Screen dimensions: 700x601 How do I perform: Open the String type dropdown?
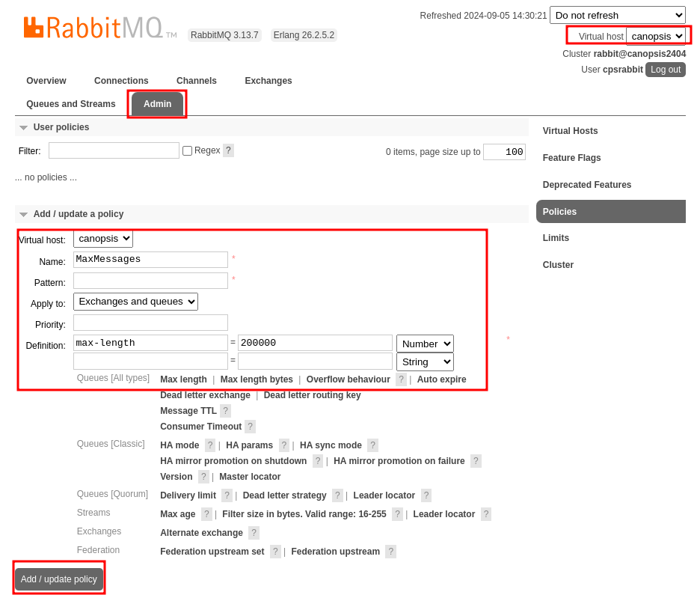[425, 362]
